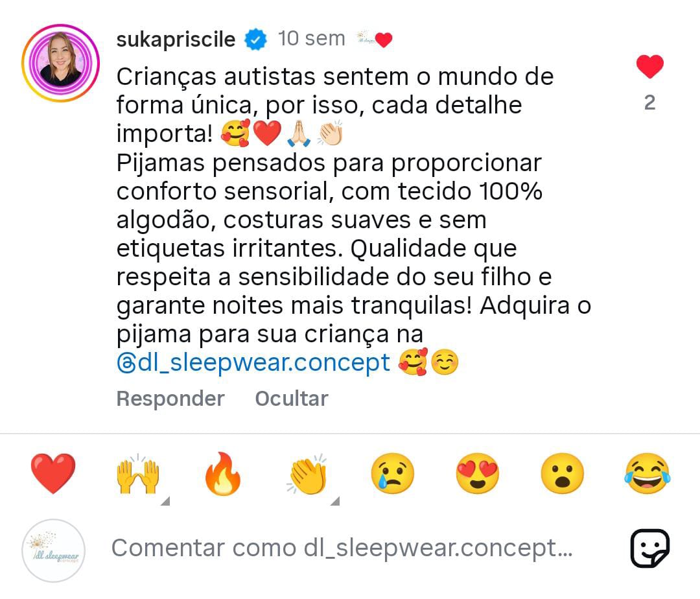Select the crying face emoji reaction
This screenshot has width=700, height=599.
click(392, 474)
